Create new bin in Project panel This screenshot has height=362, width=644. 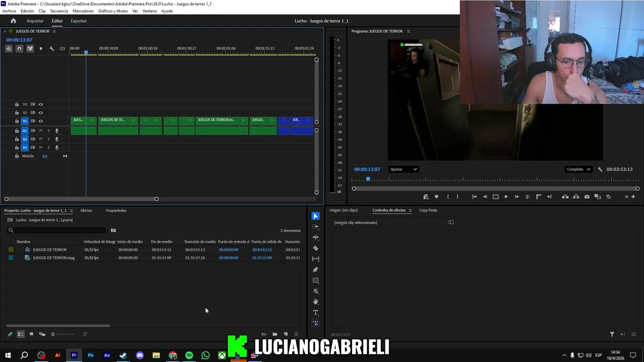tap(275, 334)
